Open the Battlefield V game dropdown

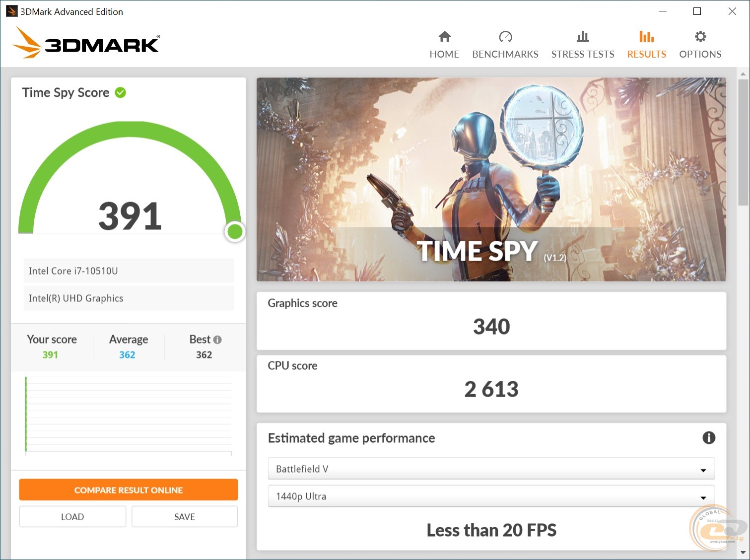pyautogui.click(x=491, y=469)
